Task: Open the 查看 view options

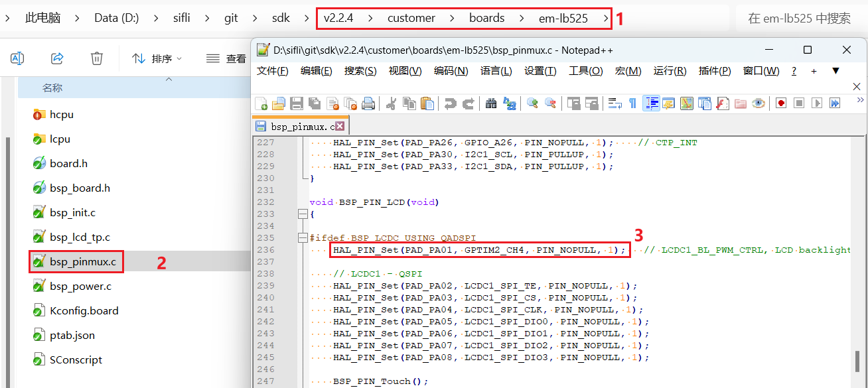Action: pos(226,58)
